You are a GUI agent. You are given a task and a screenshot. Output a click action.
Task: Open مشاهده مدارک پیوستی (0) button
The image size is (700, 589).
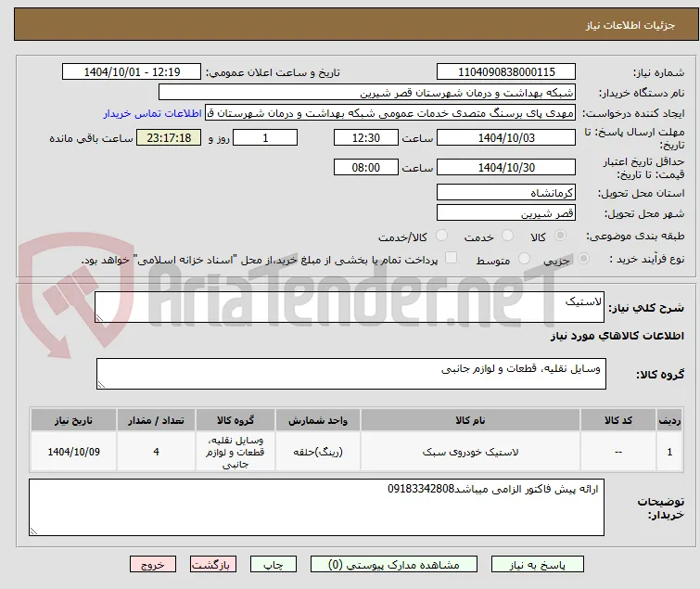394,565
